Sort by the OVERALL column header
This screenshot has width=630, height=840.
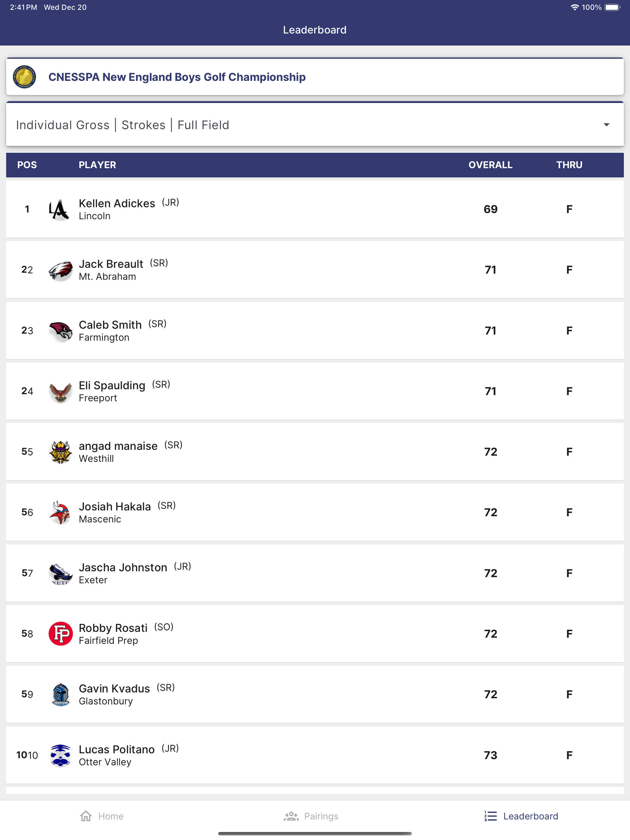coord(490,165)
